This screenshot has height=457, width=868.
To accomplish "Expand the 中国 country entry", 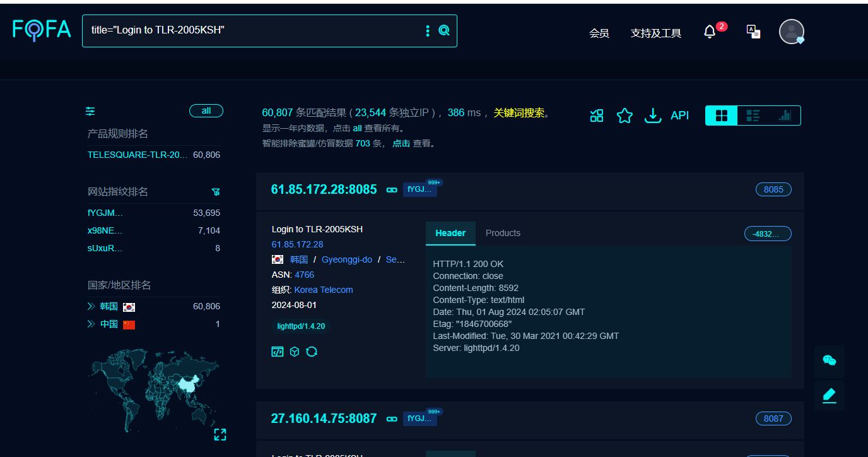I will click(91, 324).
